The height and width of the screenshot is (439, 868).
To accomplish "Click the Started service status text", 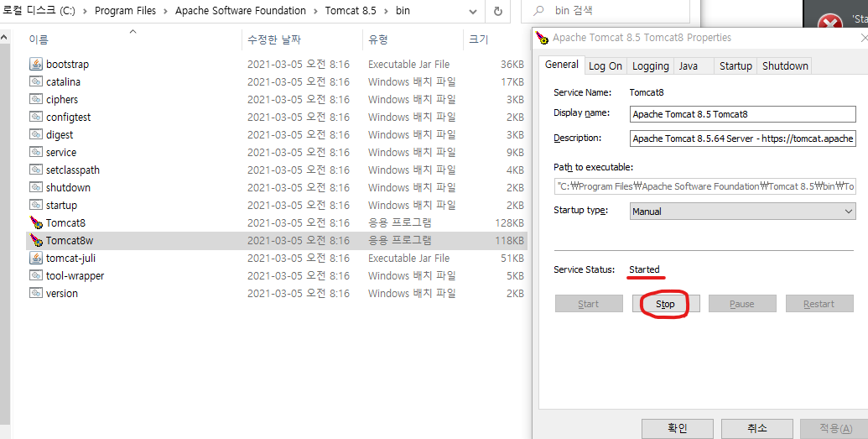I will 644,269.
